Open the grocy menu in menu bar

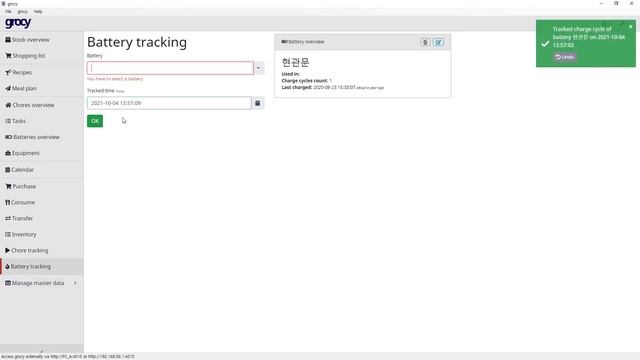pyautogui.click(x=22, y=11)
